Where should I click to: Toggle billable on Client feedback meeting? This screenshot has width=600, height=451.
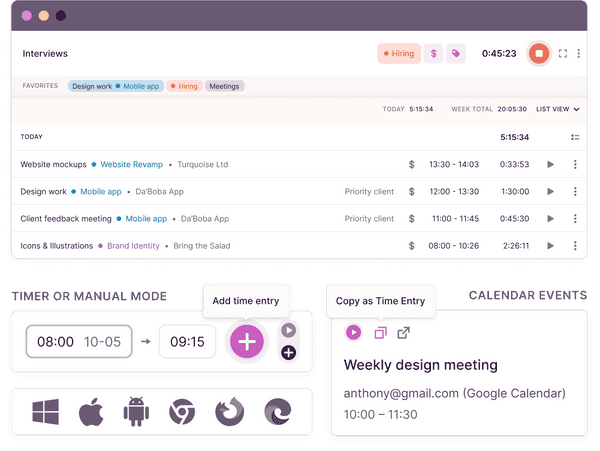[x=411, y=218]
